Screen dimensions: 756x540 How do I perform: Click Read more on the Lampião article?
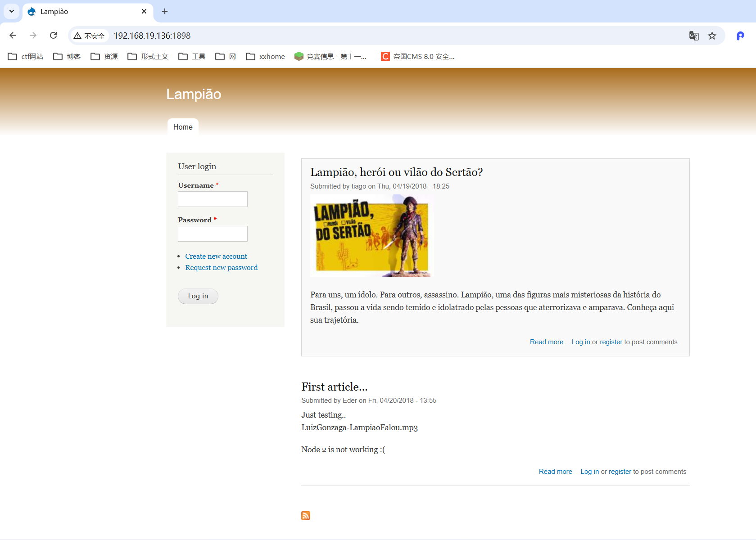tap(547, 342)
